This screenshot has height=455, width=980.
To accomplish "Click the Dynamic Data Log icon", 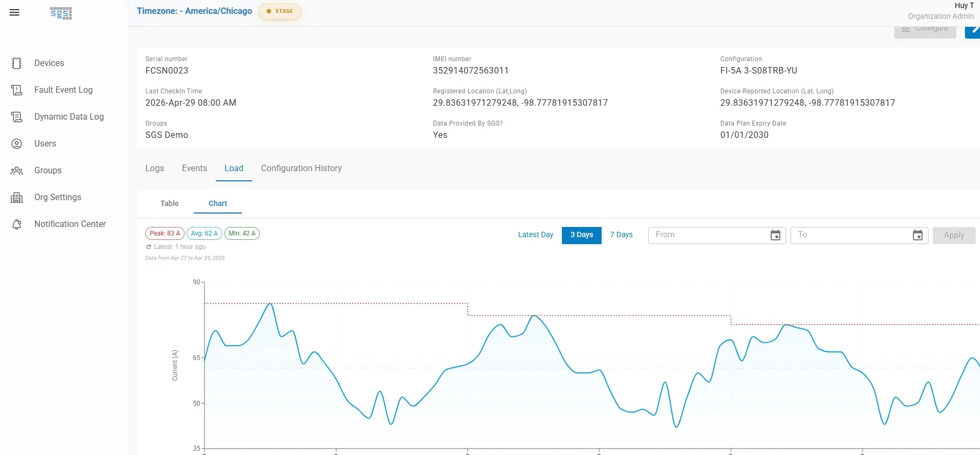I will pos(17,117).
